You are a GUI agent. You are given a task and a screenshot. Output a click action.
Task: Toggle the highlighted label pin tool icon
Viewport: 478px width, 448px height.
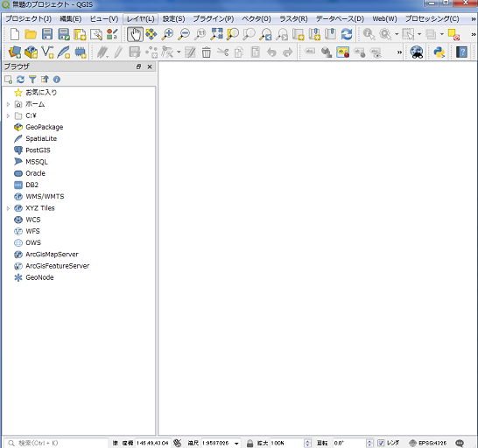click(x=342, y=52)
